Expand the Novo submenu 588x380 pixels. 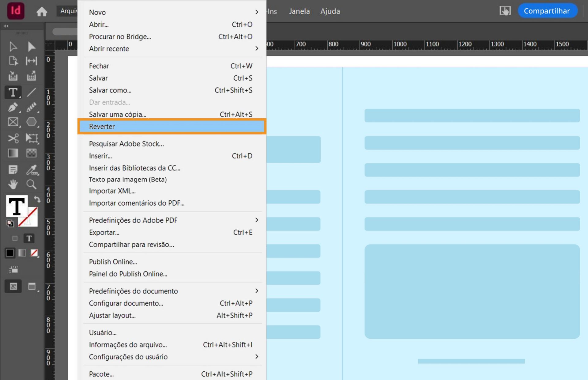coord(257,12)
